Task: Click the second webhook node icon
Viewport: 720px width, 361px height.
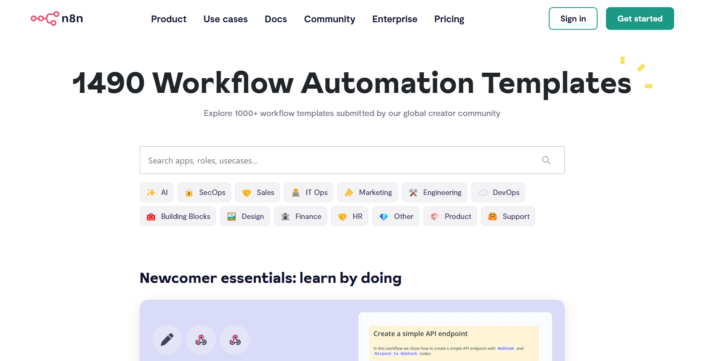Action: 235,340
